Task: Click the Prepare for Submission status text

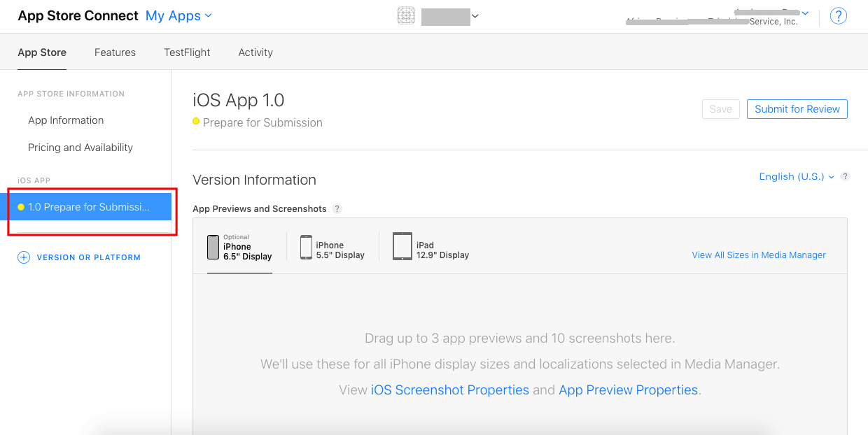Action: (262, 122)
